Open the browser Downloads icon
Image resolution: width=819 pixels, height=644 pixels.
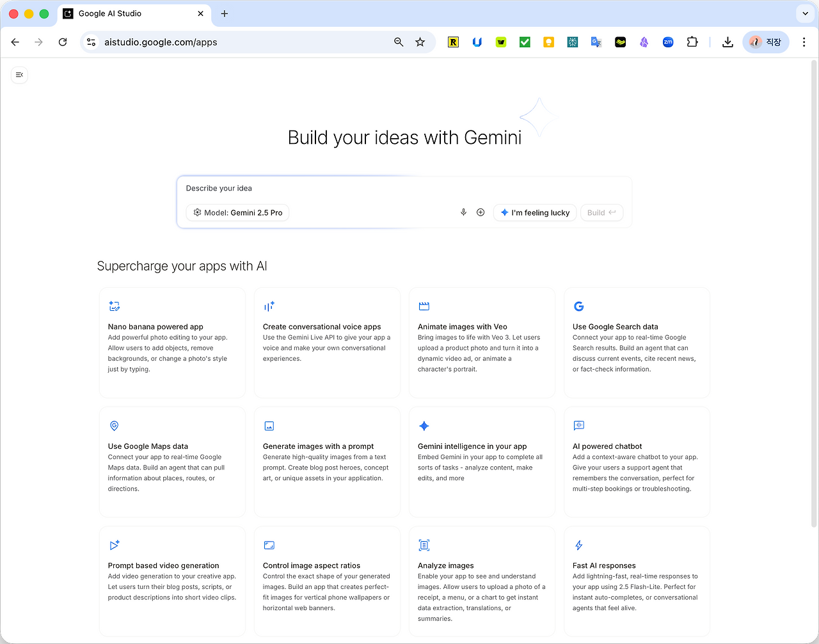point(728,42)
